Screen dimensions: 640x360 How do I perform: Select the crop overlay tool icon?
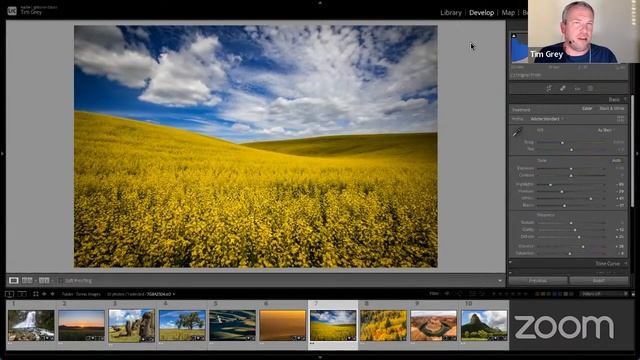click(549, 88)
